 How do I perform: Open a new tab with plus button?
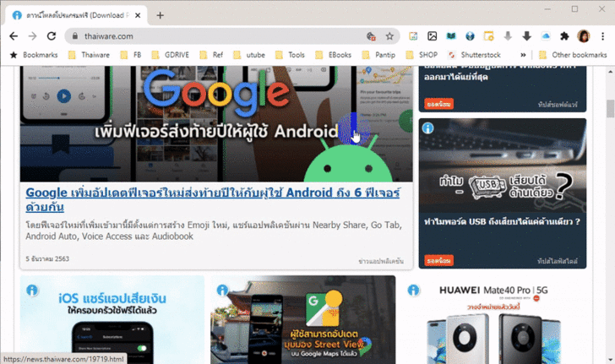tap(160, 15)
